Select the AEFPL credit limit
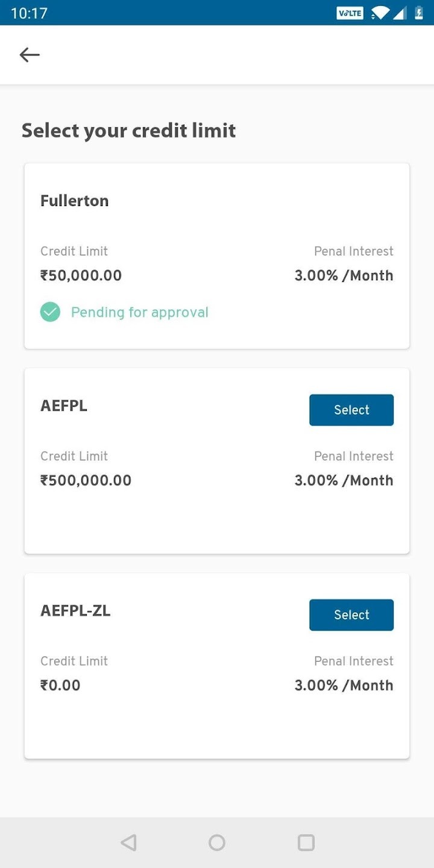Screen dimensions: 434x868 tap(351, 410)
